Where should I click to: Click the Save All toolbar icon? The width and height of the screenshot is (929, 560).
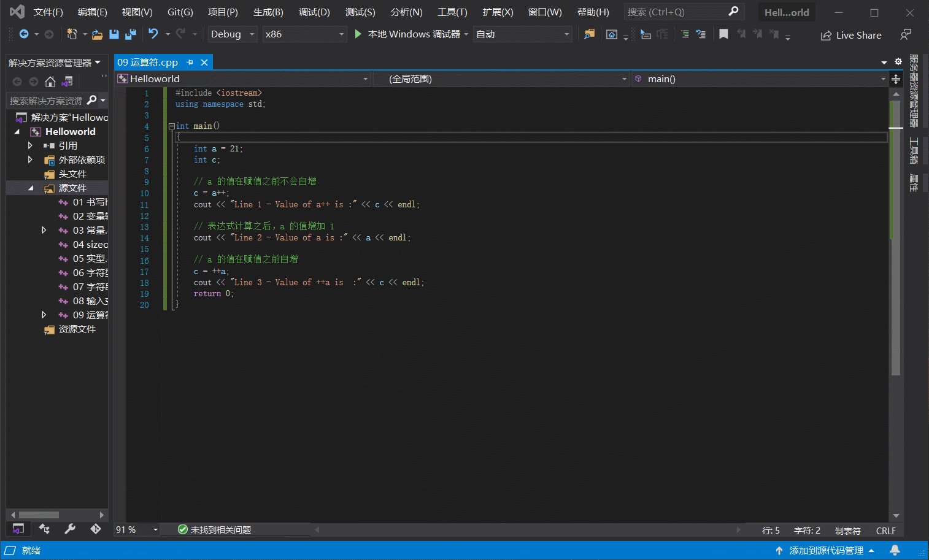click(x=131, y=34)
